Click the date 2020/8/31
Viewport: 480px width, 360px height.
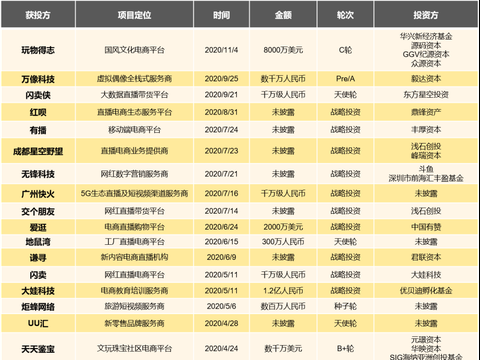point(221,112)
